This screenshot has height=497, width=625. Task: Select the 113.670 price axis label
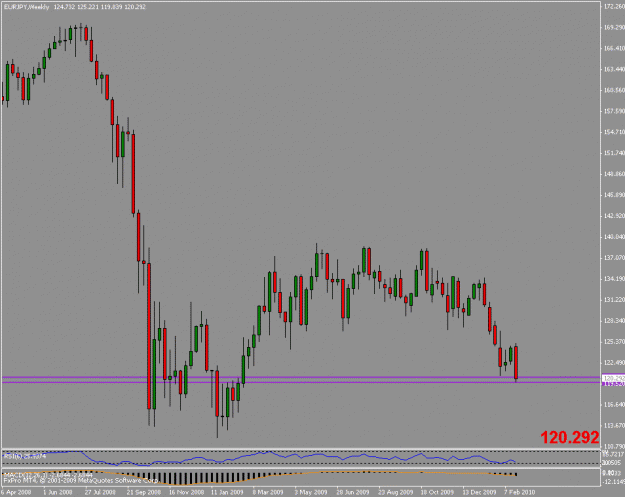tap(614, 425)
